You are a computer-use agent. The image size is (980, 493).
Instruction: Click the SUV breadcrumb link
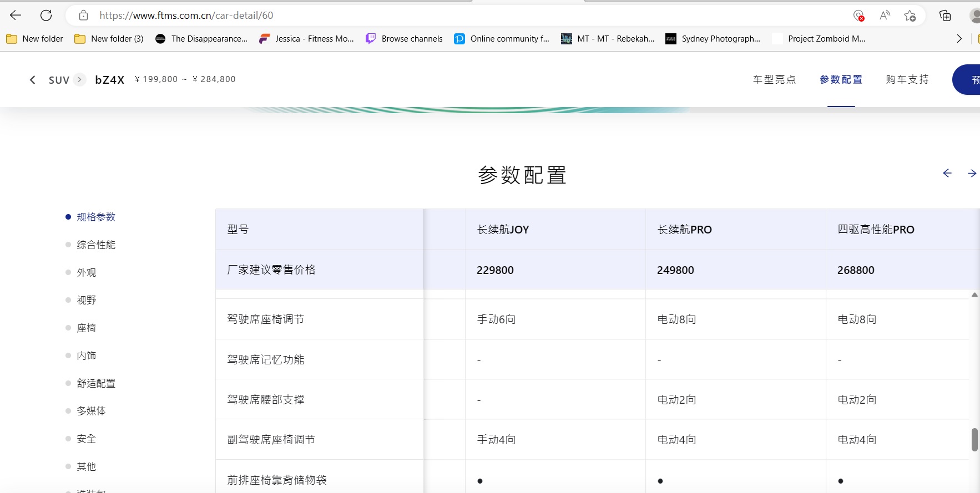(x=59, y=80)
